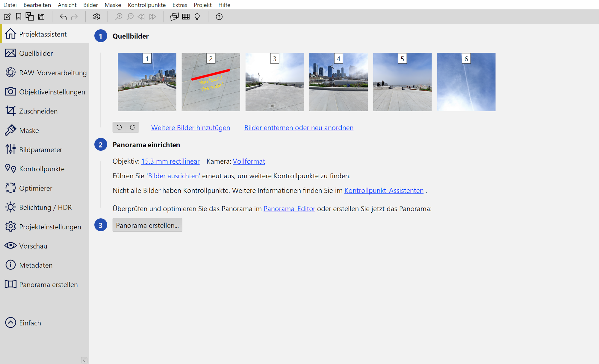This screenshot has width=599, height=364.
Task: Select source image thumbnail 5
Action: 403,82
